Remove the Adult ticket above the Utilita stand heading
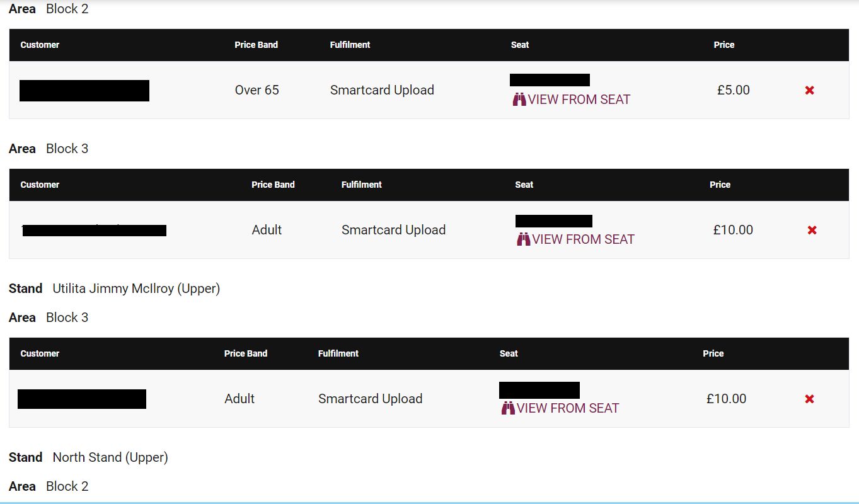This screenshot has height=504, width=859. click(812, 230)
